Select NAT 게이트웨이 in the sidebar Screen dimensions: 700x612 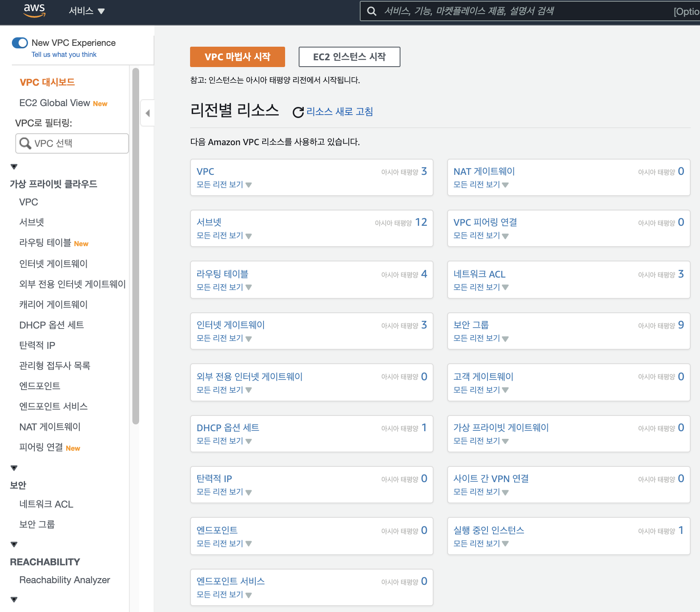50,427
